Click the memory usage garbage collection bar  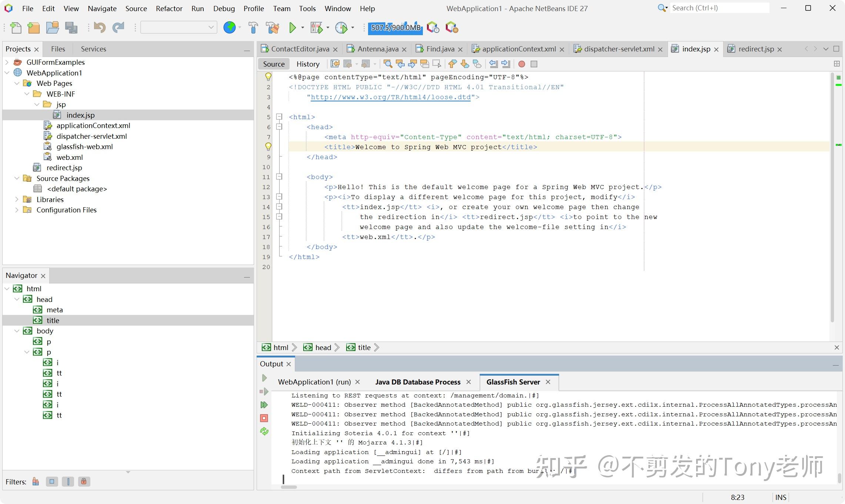(395, 28)
